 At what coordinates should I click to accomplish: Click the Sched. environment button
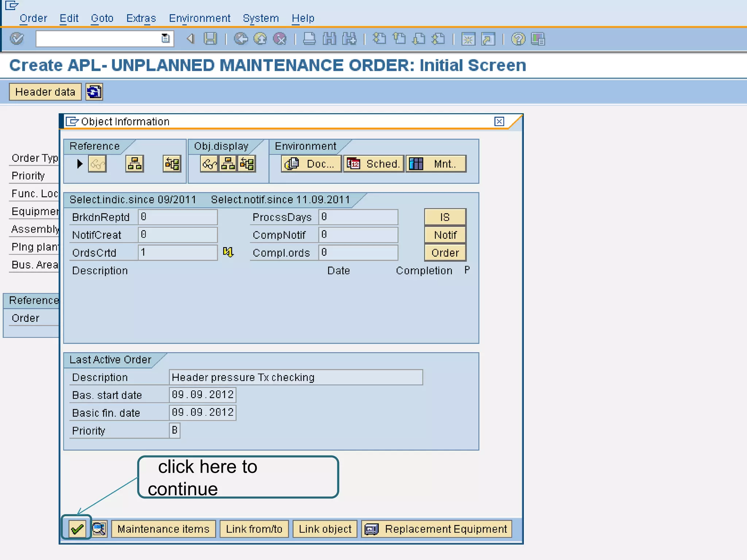(x=373, y=164)
